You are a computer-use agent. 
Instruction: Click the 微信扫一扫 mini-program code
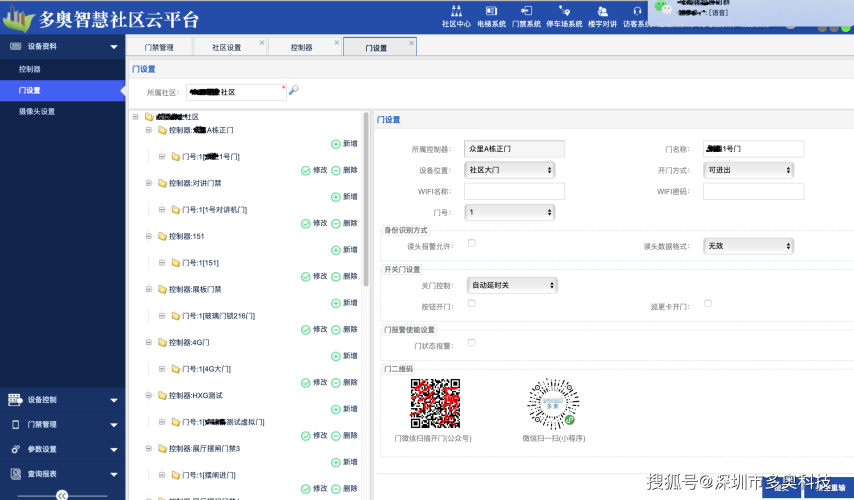[553, 404]
